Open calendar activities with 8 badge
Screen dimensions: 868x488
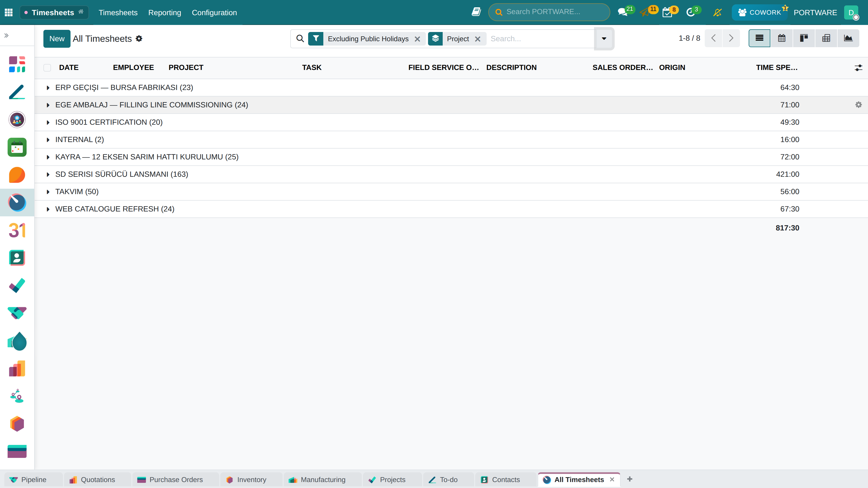667,12
